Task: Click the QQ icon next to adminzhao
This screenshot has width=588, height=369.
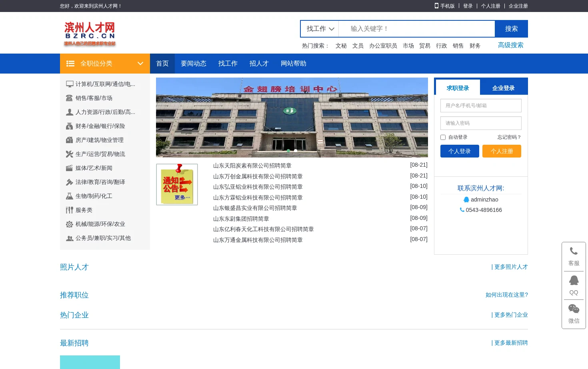Action: click(466, 199)
